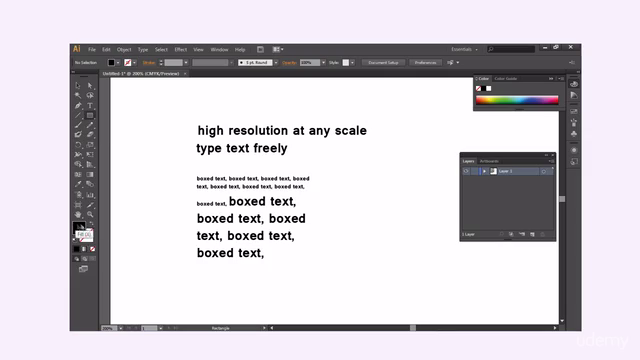The image size is (640, 360).
Task: Pick a color from the spectrum bar
Action: click(517, 100)
